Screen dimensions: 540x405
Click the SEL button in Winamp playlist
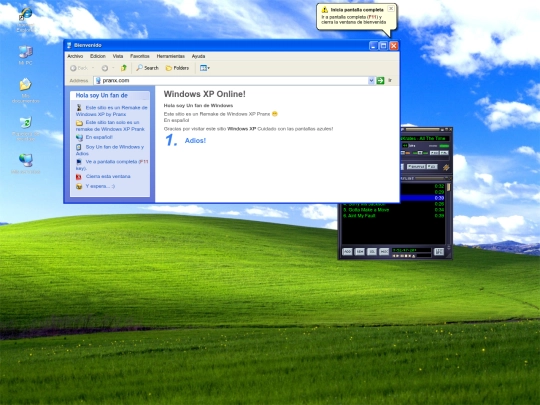point(372,252)
